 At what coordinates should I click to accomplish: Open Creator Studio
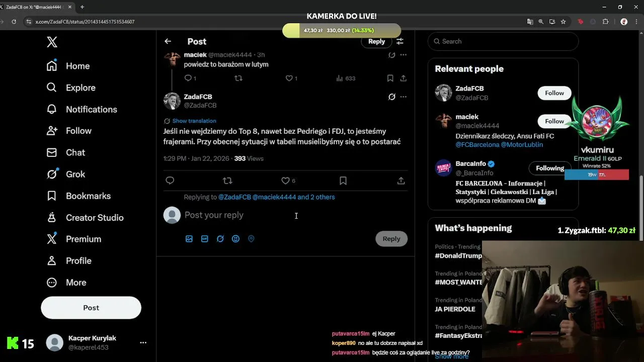tap(85, 217)
